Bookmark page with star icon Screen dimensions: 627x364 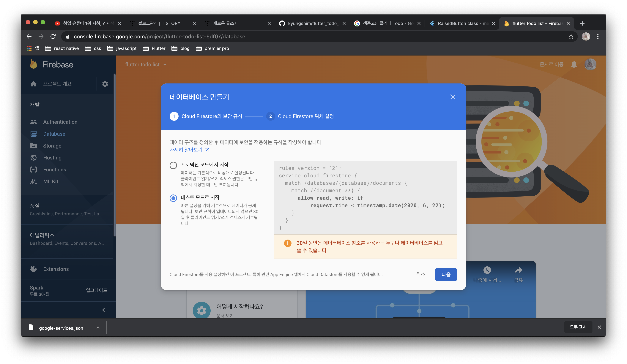pos(571,37)
